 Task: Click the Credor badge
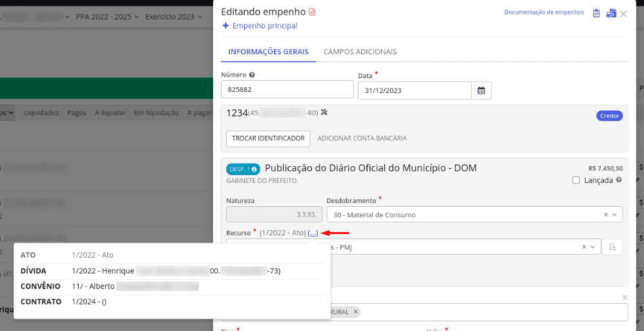610,116
